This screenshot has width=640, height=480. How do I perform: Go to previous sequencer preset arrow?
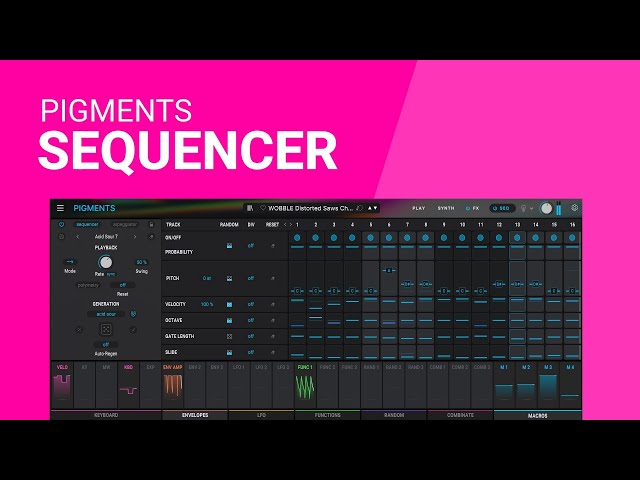[x=78, y=236]
